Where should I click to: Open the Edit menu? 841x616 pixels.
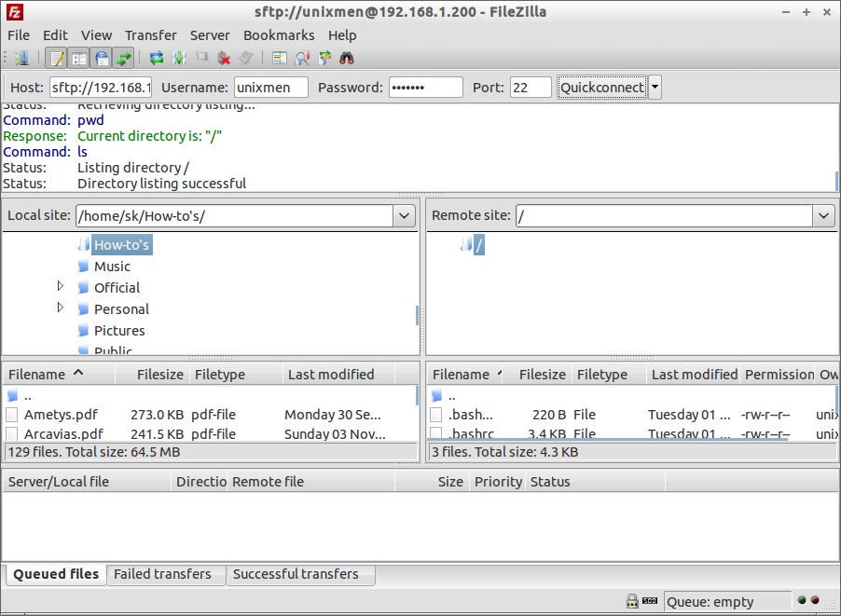click(55, 35)
